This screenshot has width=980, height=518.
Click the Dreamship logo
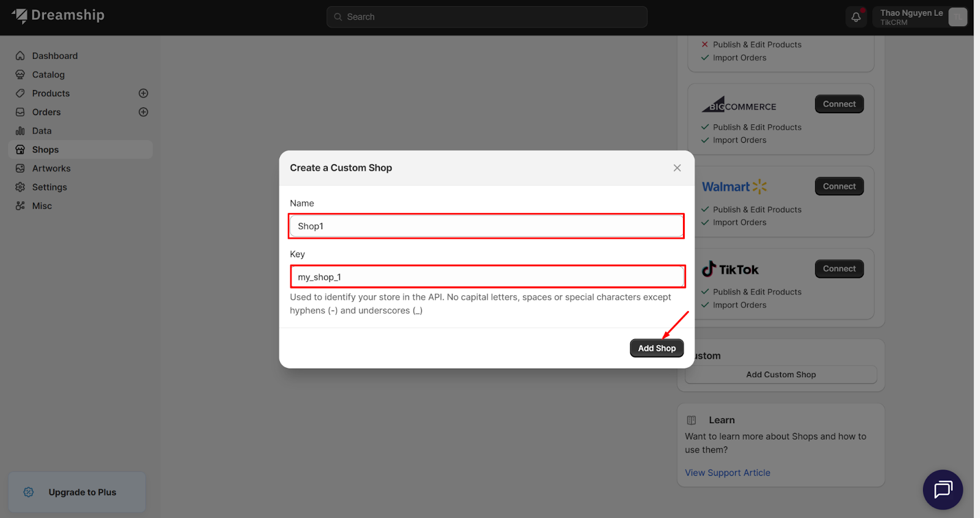[58, 15]
